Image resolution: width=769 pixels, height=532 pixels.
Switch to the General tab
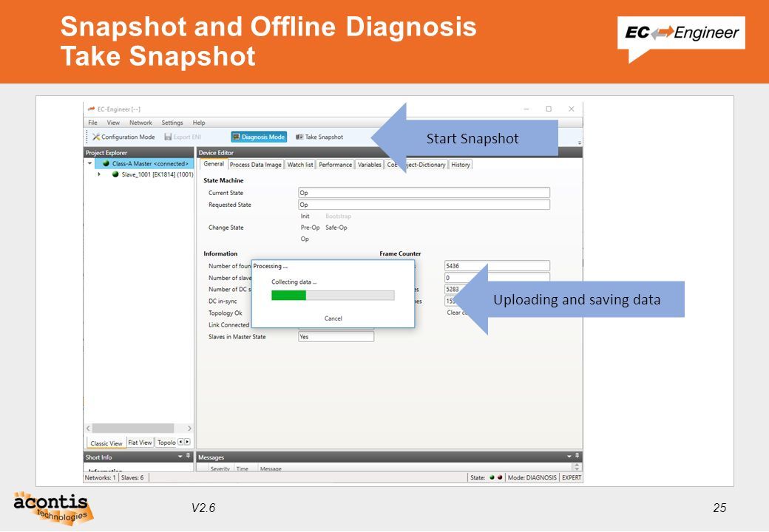tap(214, 164)
